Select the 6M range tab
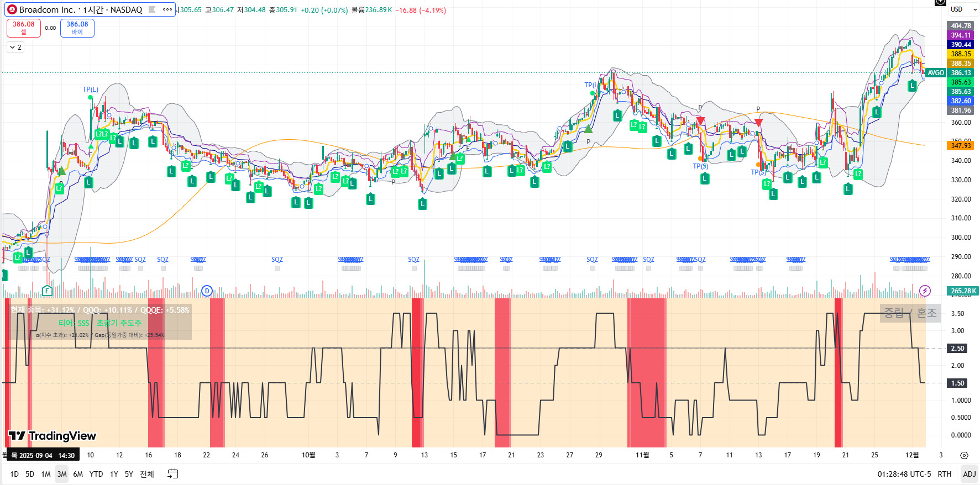The height and width of the screenshot is (485, 980). [x=78, y=474]
